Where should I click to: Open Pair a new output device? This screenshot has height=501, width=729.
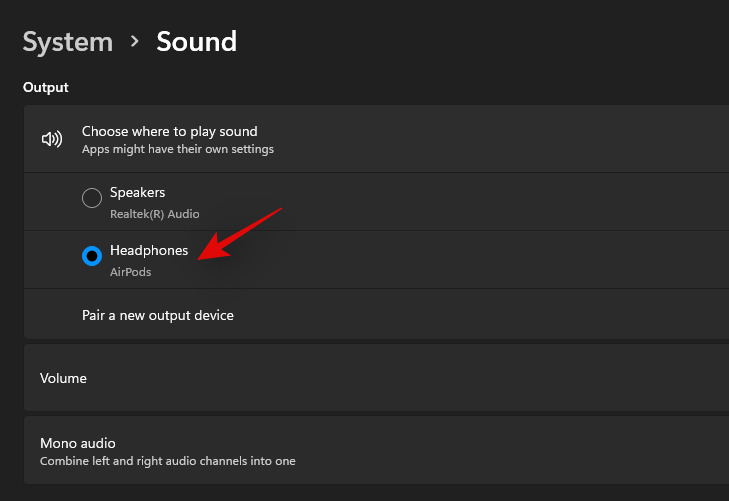click(x=377, y=315)
